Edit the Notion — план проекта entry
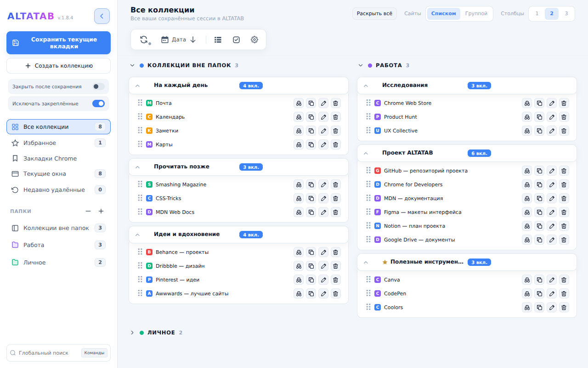Screen dimensions: 588x368 [552, 226]
